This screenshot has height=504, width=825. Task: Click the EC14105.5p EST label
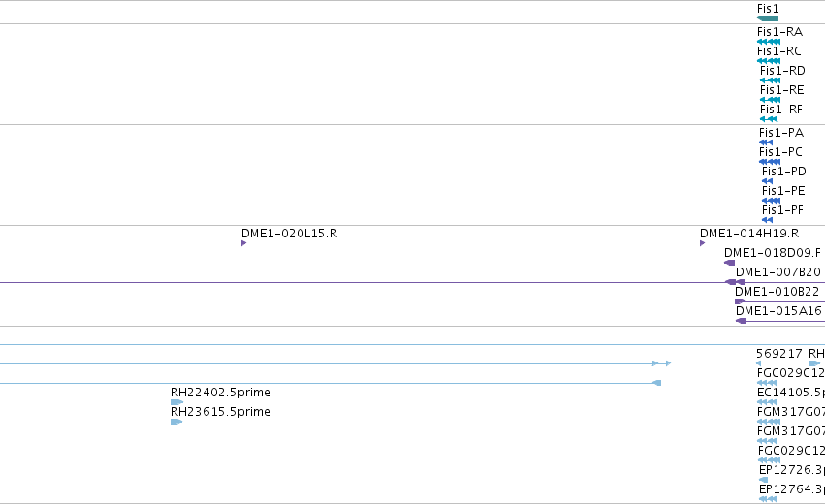[x=791, y=393]
